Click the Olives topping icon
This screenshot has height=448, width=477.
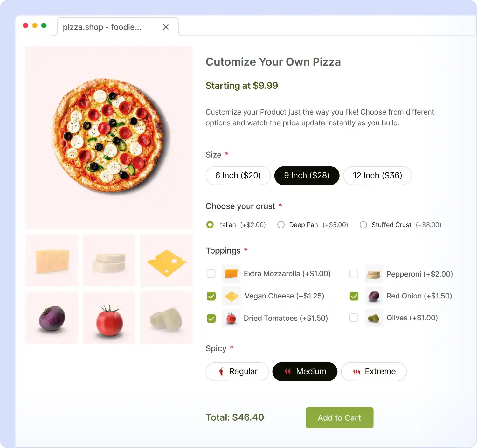point(374,318)
